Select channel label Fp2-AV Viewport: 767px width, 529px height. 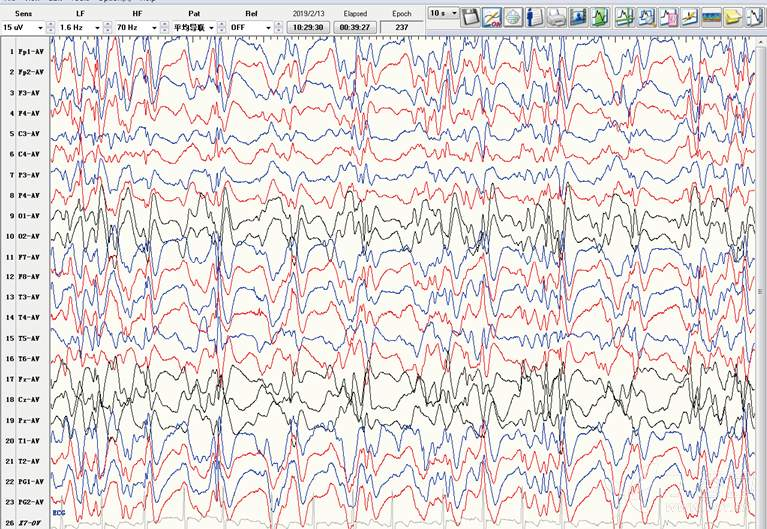(31, 72)
